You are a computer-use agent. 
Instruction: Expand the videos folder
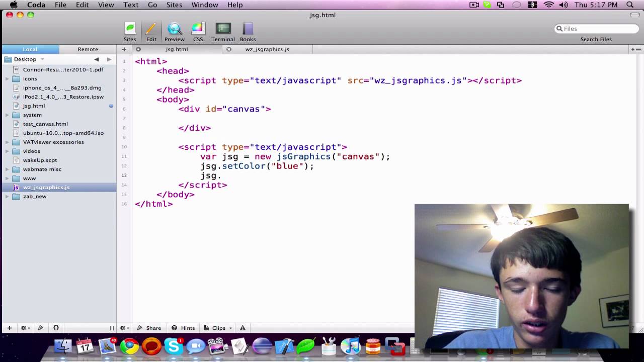pyautogui.click(x=8, y=151)
